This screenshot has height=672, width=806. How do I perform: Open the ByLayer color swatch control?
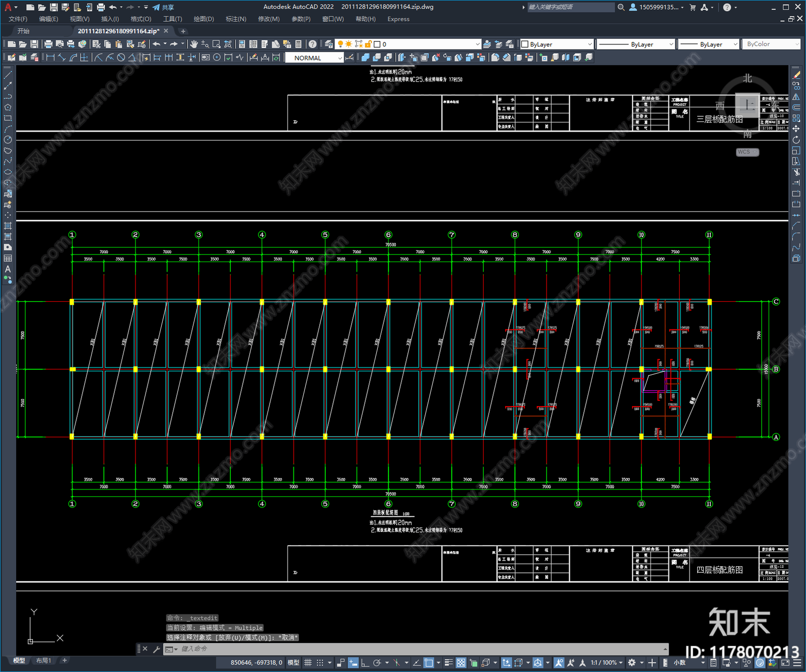click(x=557, y=44)
